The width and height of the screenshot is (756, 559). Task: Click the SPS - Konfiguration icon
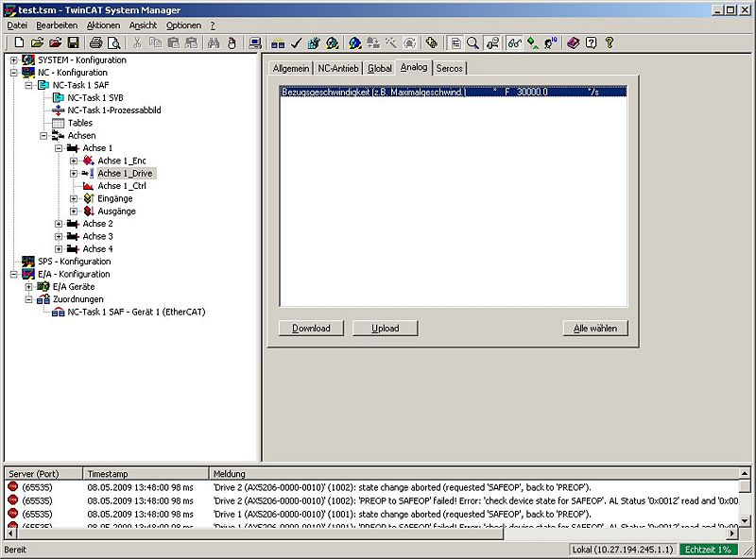(x=28, y=262)
